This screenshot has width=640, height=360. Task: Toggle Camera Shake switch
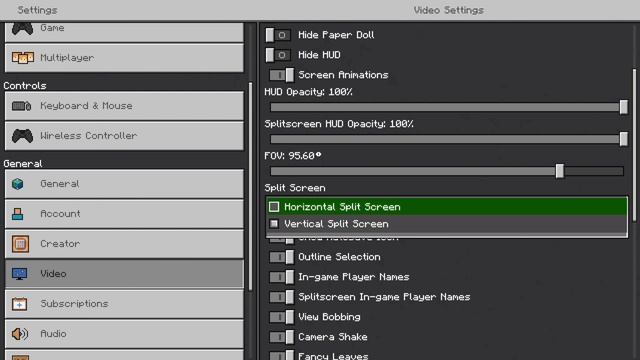pos(281,337)
